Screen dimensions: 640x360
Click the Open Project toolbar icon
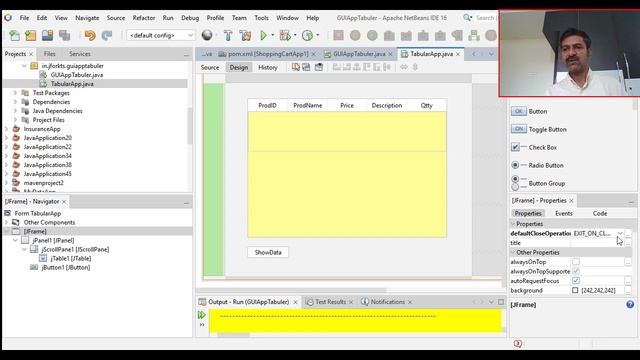pos(47,36)
